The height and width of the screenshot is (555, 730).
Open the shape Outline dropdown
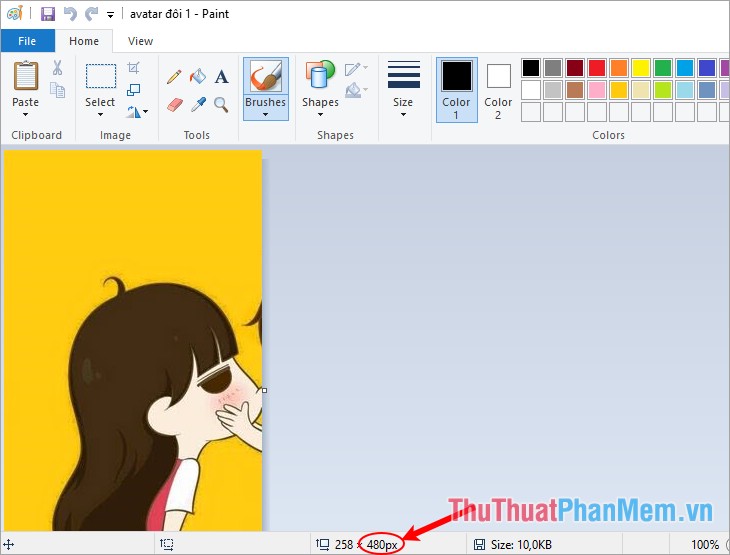click(x=356, y=69)
